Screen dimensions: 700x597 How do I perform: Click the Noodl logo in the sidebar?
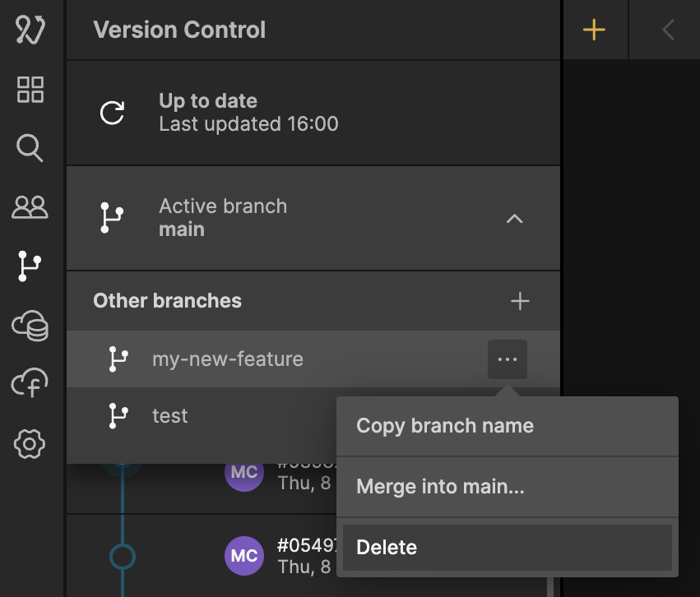30,30
